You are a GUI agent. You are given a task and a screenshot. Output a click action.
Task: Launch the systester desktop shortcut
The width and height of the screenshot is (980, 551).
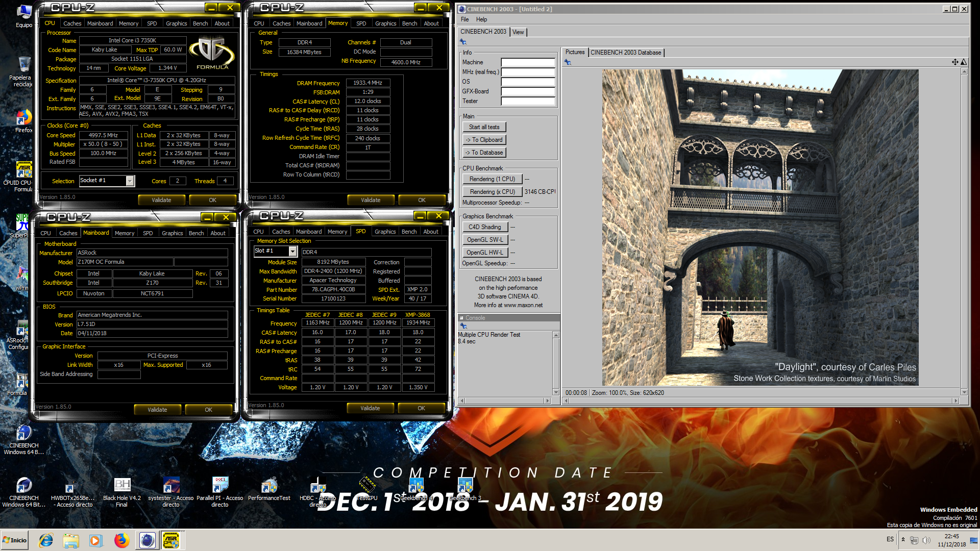point(171,492)
